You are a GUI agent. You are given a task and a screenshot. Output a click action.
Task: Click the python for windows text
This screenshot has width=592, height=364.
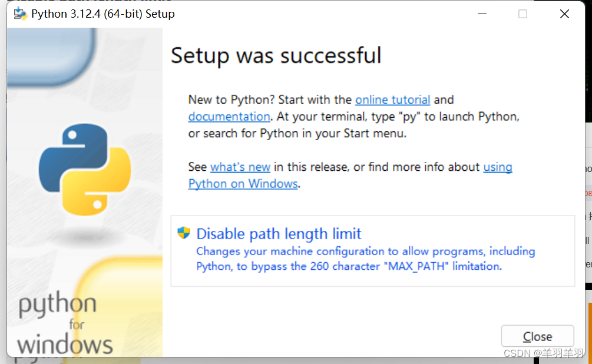point(65,323)
